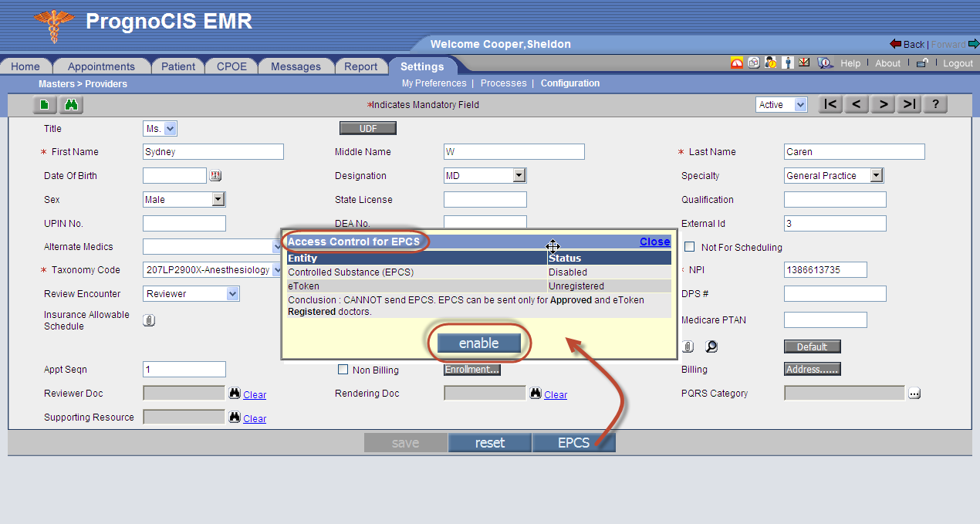Go to last record button

pyautogui.click(x=910, y=105)
